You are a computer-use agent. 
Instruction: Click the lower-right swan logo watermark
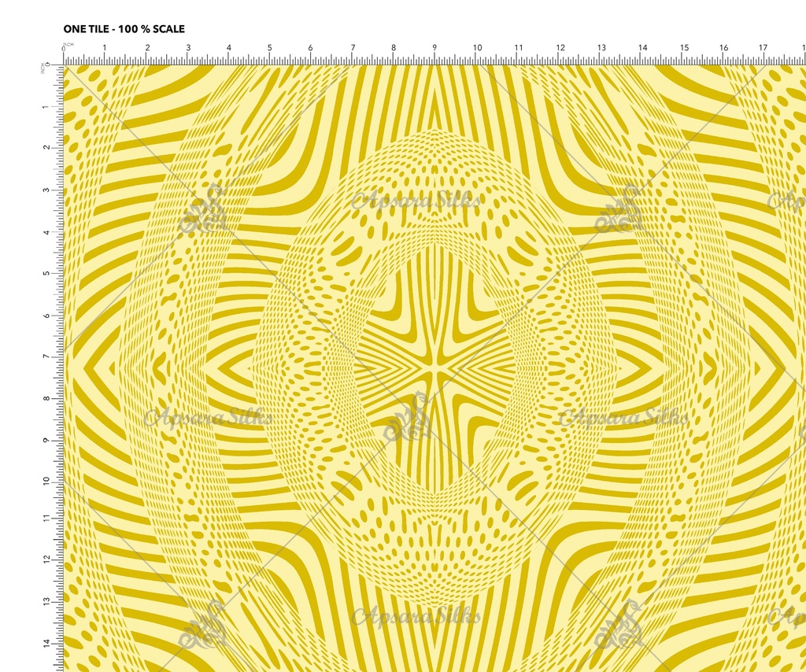click(619, 624)
